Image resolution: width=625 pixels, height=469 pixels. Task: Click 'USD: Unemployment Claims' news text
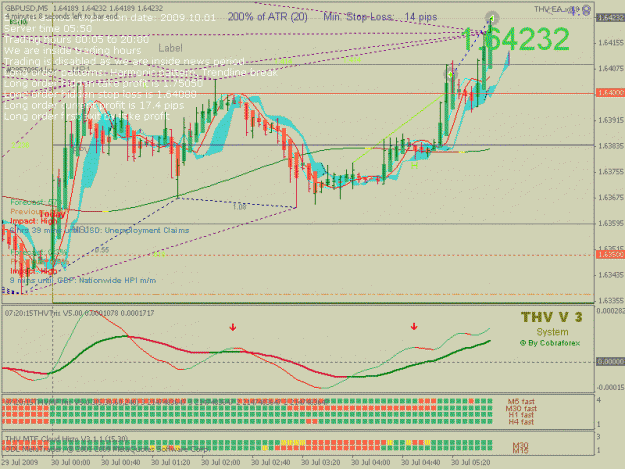pos(136,230)
